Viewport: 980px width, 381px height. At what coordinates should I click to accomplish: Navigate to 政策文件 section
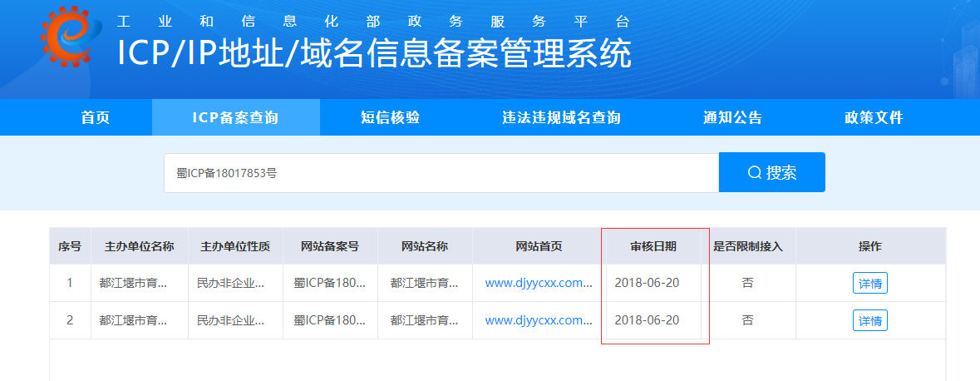click(874, 117)
